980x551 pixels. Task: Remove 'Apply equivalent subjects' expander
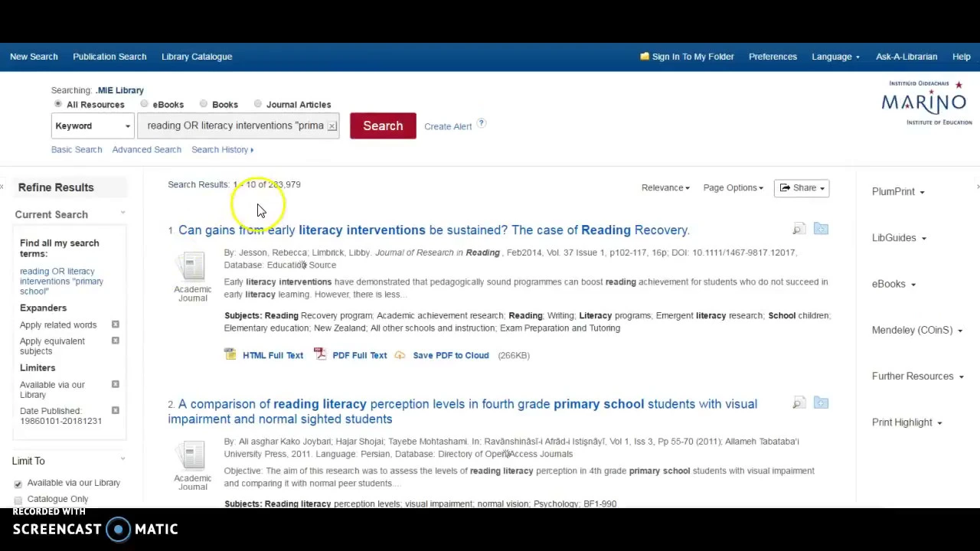115,341
